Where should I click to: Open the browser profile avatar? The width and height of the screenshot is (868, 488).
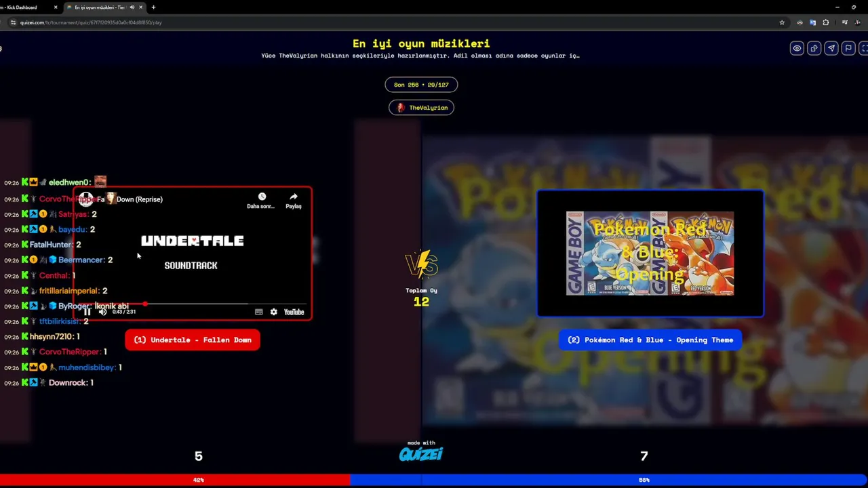(x=859, y=22)
